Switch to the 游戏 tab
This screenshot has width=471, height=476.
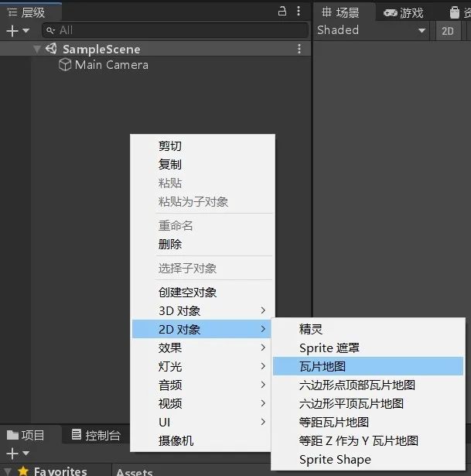pos(404,12)
